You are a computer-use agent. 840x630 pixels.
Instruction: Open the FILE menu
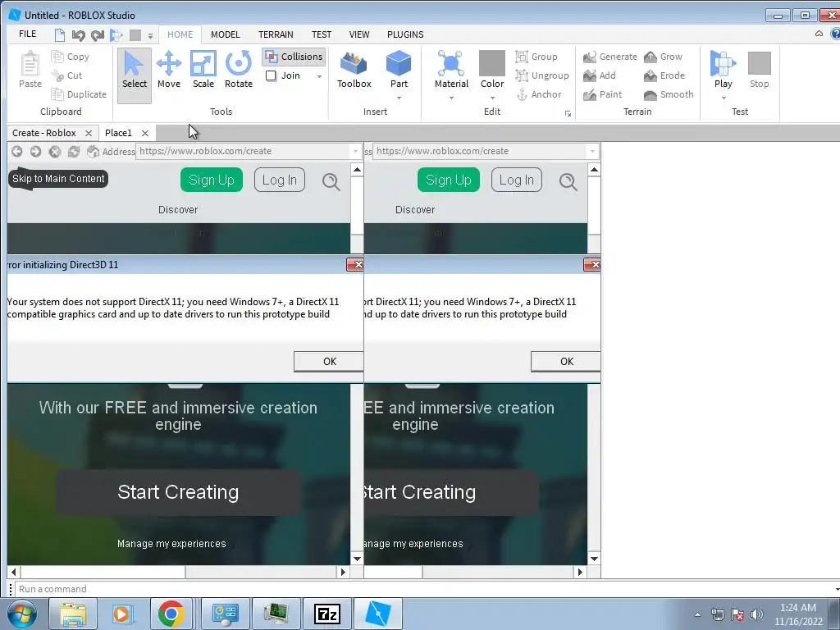27,34
